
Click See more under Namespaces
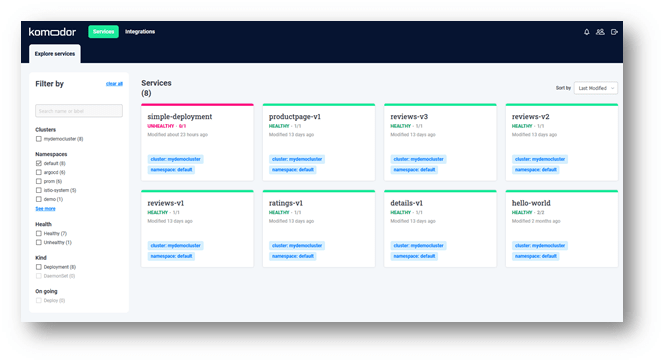(x=45, y=209)
